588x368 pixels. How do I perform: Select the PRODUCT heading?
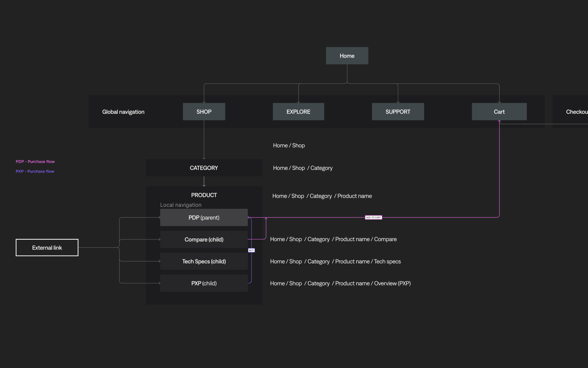pyautogui.click(x=204, y=195)
